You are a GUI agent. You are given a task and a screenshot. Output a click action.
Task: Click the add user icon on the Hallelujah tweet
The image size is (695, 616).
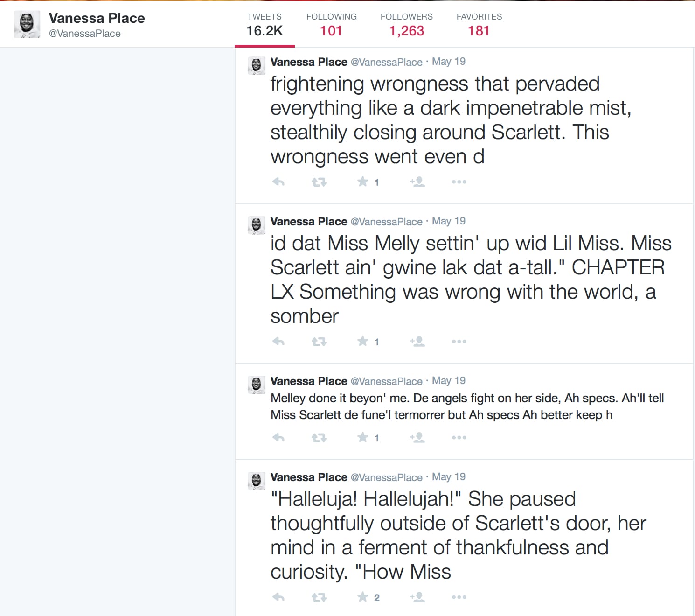point(417,597)
